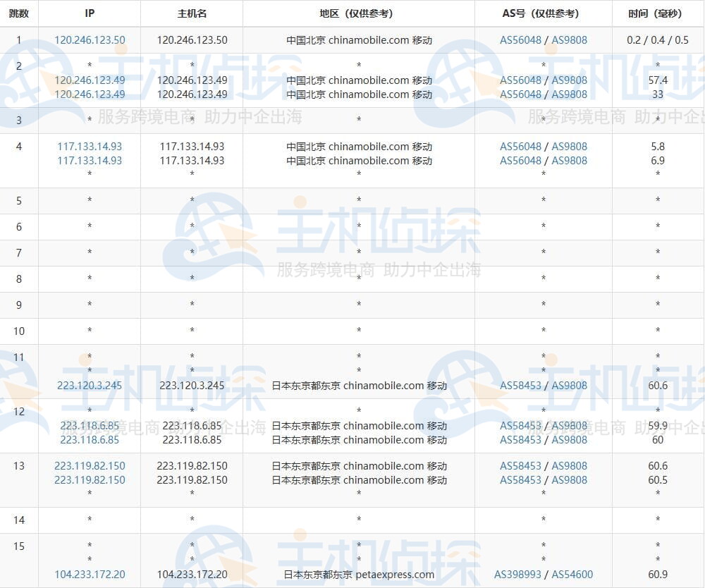The width and height of the screenshot is (705, 588).
Task: Open AS9808 link on the 33 ms line
Action: click(569, 94)
